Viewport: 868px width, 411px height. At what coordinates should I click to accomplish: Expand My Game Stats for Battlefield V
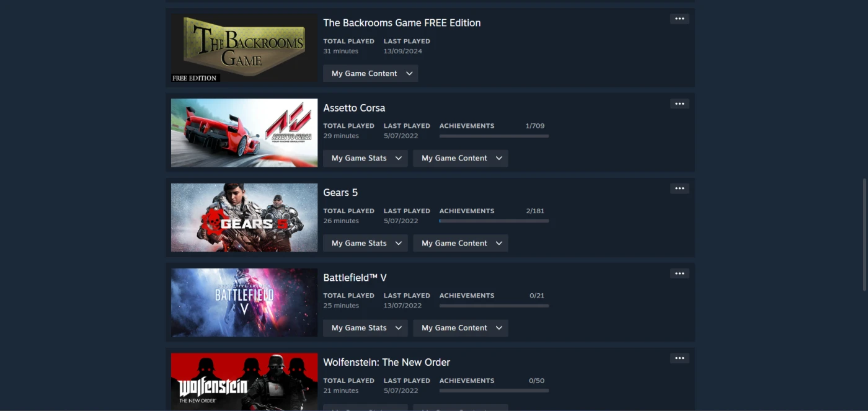pos(365,328)
